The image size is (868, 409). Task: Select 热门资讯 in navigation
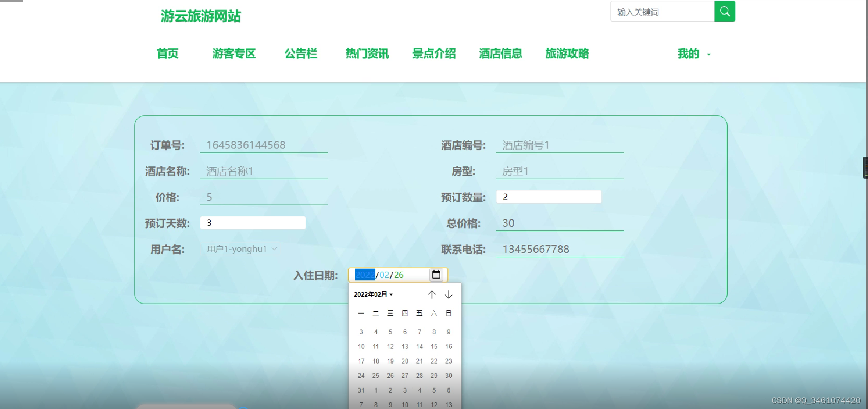pos(367,54)
